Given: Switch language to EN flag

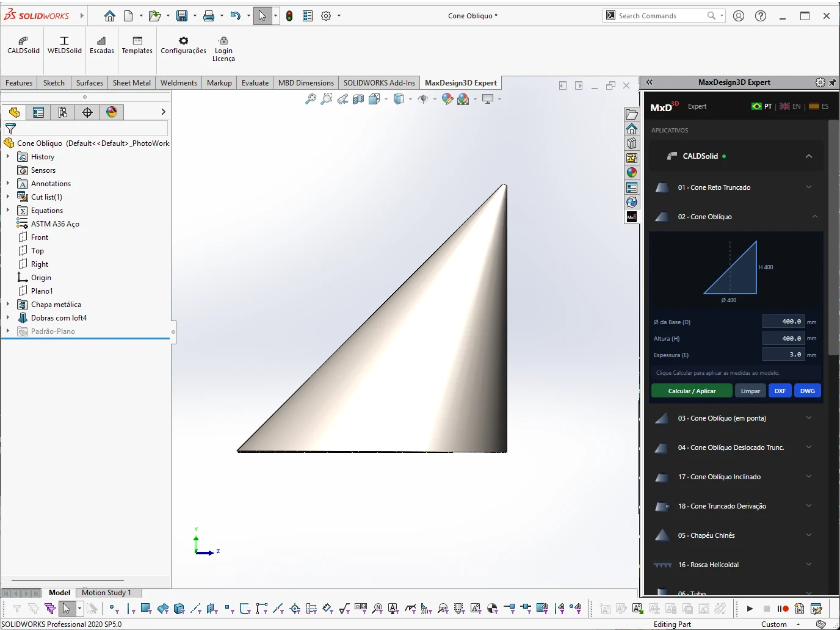Looking at the screenshot, I should [790, 106].
